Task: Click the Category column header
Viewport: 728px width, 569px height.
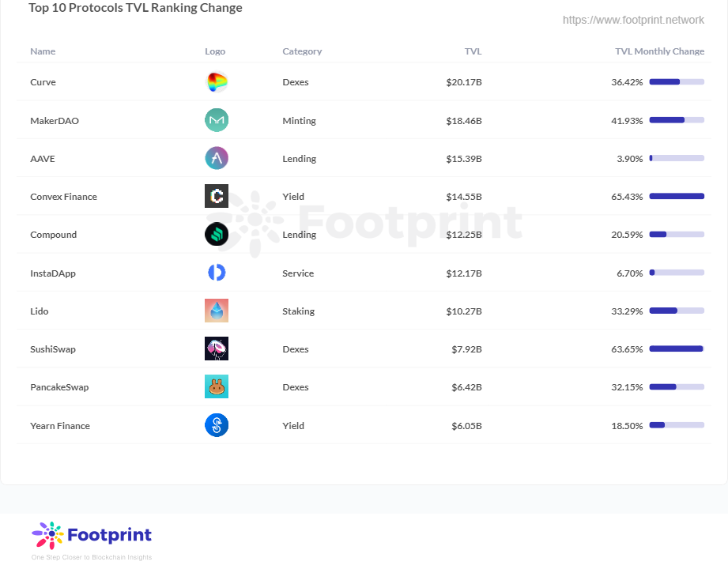Action: pyautogui.click(x=302, y=51)
